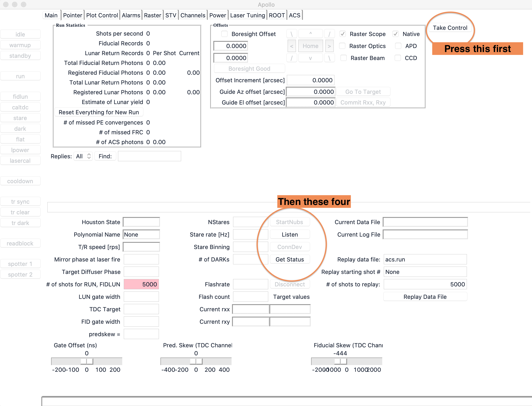Click the Pred. Skew slider handle
This screenshot has width=532, height=406.
pos(196,361)
